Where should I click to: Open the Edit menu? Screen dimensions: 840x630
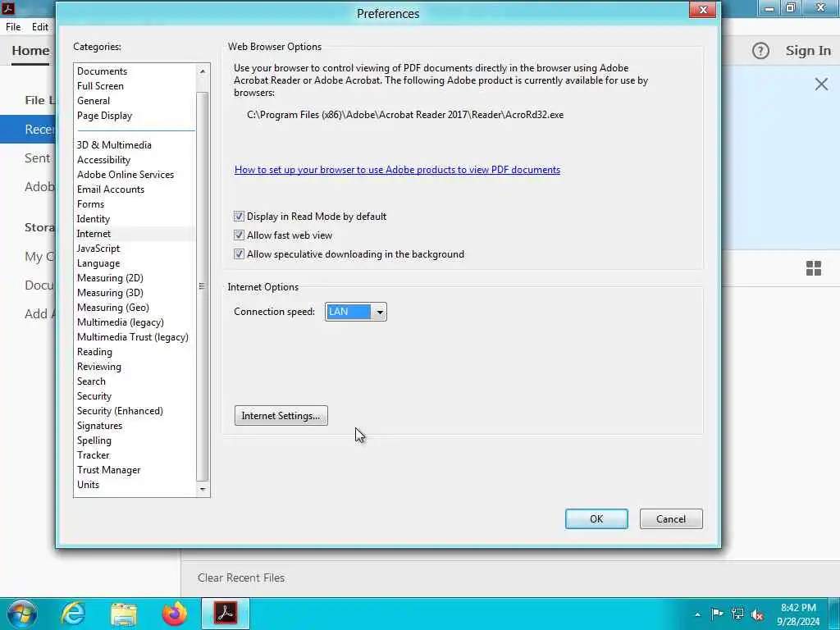point(39,27)
